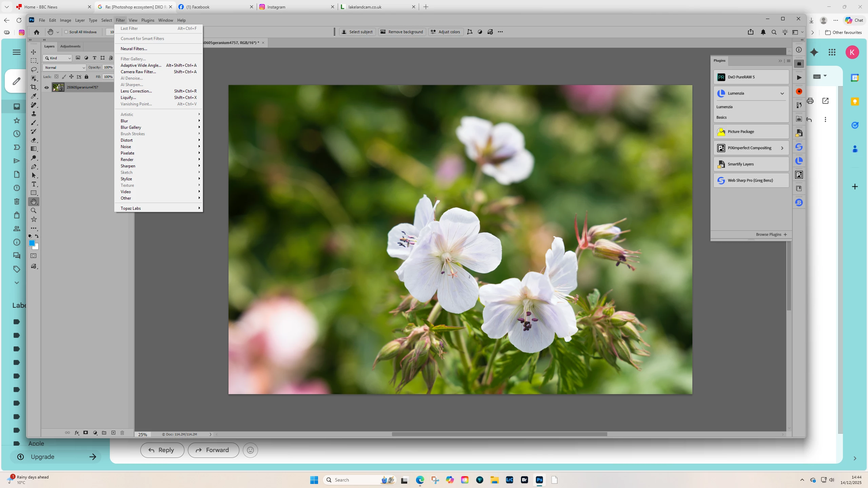Select the Zoom tool in toolbar
868x488 pixels.
(34, 210)
